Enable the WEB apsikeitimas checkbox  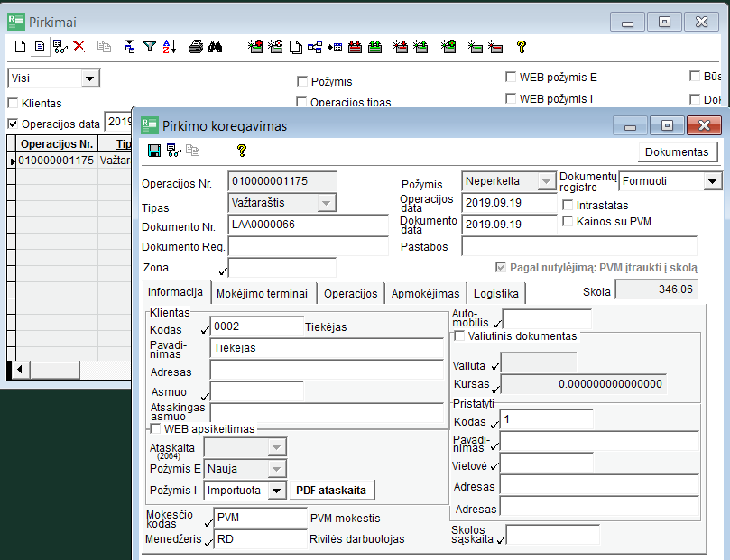point(155,428)
